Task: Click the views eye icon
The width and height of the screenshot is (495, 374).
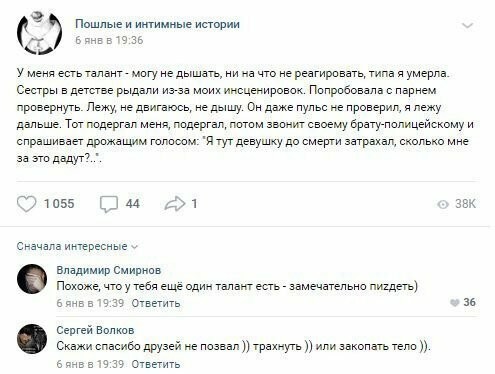Action: pos(443,204)
